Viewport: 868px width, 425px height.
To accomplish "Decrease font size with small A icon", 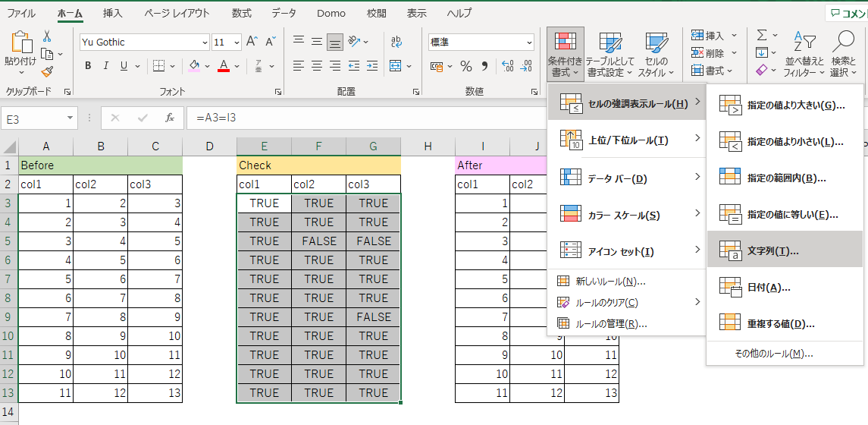I will 271,42.
